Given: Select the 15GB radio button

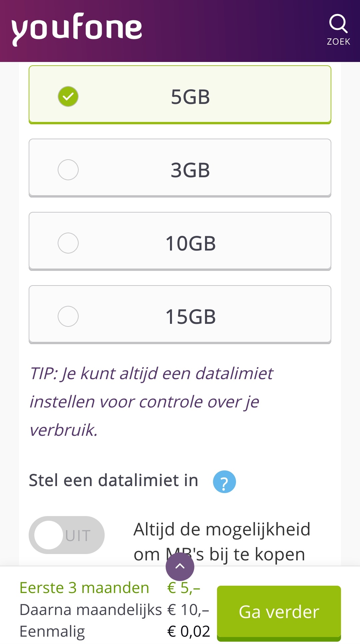Looking at the screenshot, I should [68, 317].
